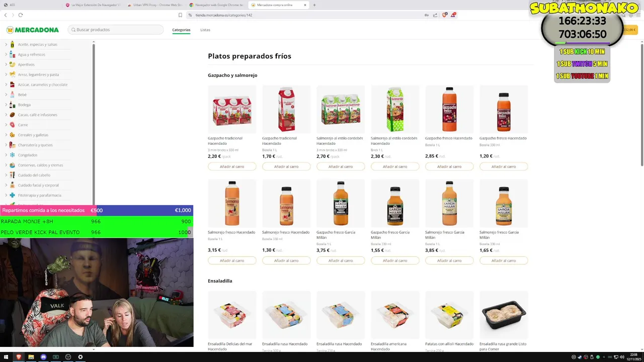Add Gazpacho tradicional 3 mini bricks to cart
Viewport: 644px width, 362px height.
(232, 166)
